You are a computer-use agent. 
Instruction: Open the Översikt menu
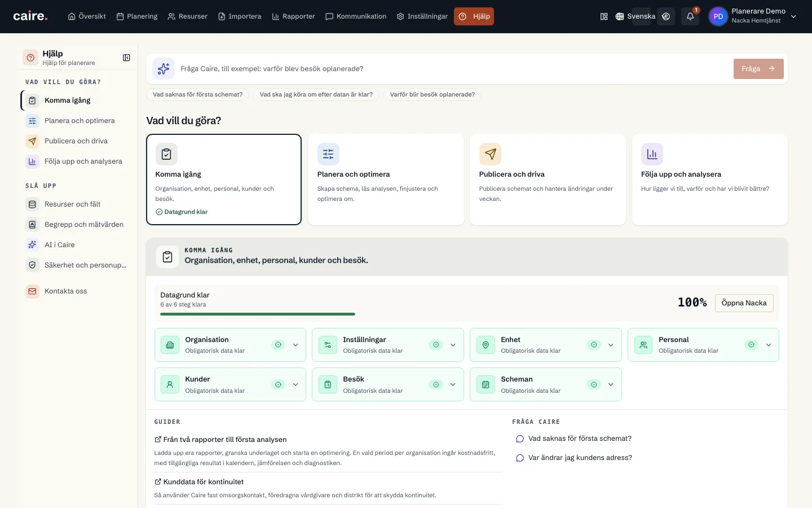87,16
